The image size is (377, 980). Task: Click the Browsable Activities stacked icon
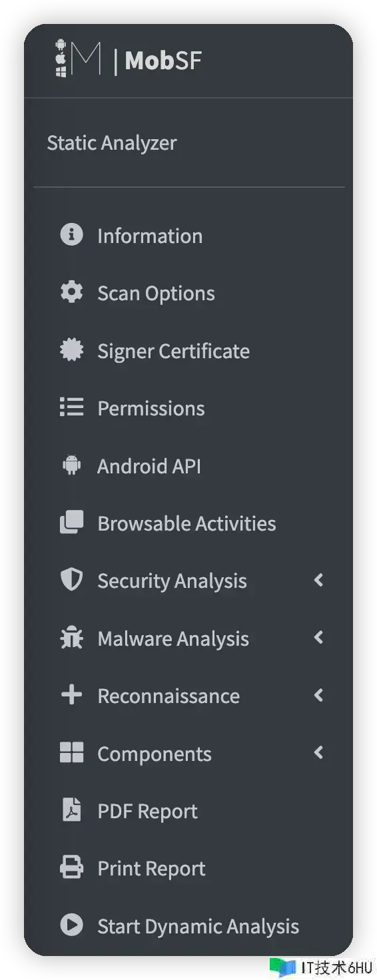point(71,523)
